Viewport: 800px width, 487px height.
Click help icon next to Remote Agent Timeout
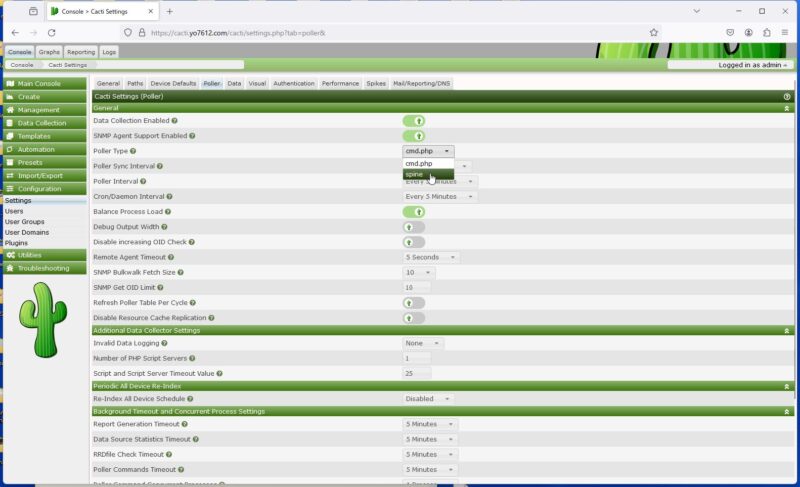[170, 258]
